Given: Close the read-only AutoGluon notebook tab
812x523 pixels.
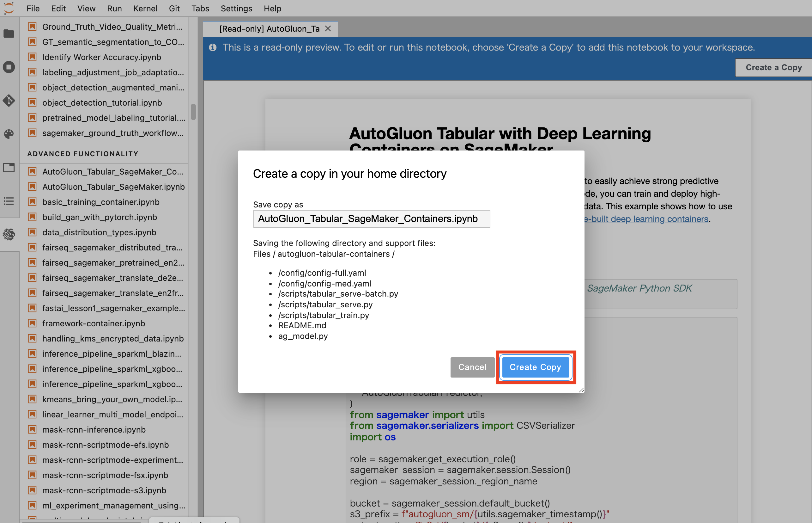Looking at the screenshot, I should click(328, 29).
